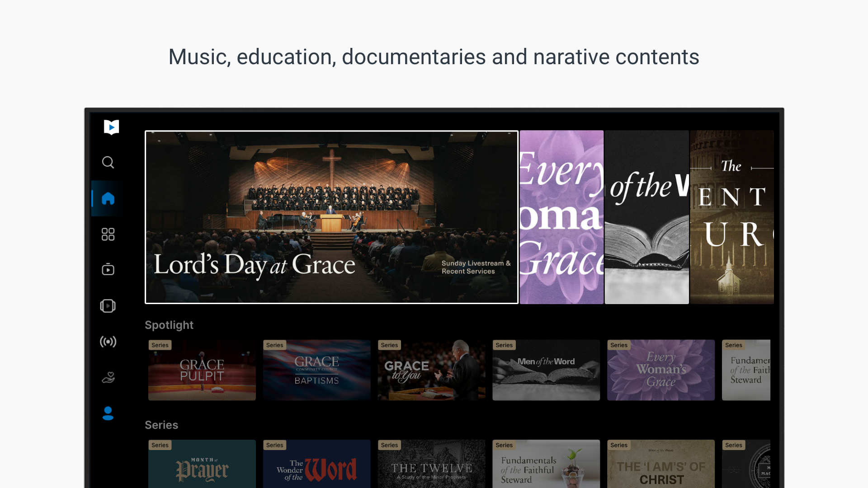
Task: Select the playlist carousel sidebar icon
Action: point(108,306)
